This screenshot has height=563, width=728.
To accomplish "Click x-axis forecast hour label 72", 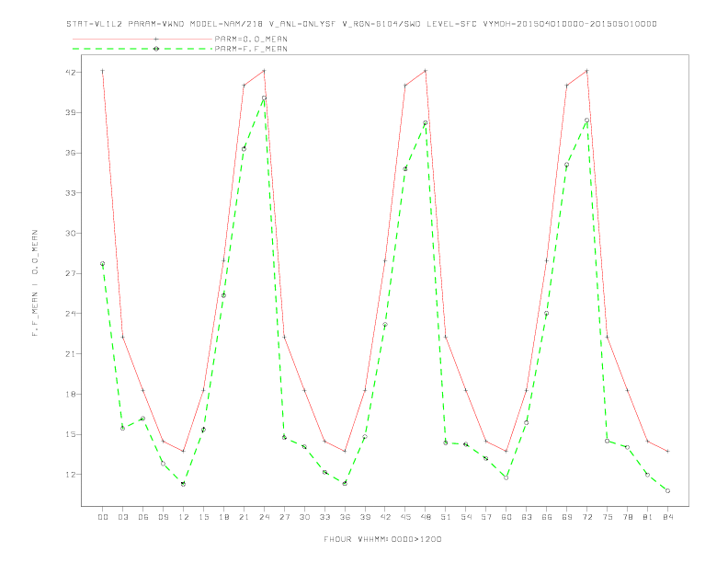I will coord(587,517).
